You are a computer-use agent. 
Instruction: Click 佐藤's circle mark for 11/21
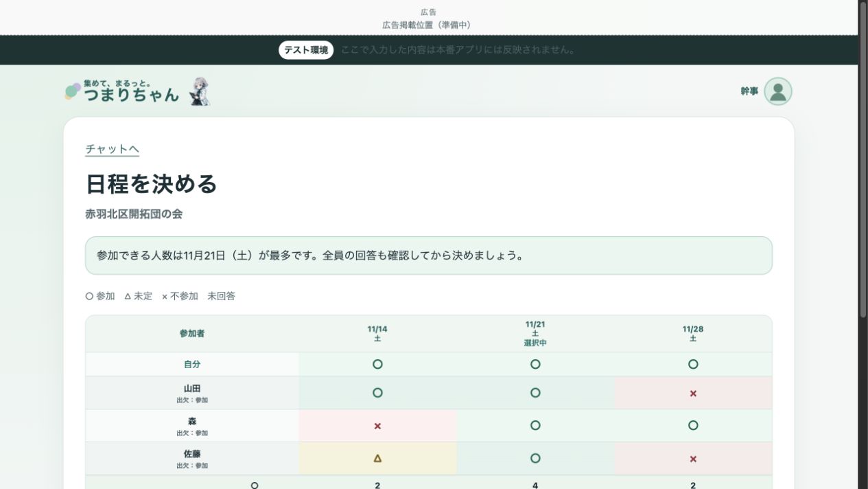pyautogui.click(x=535, y=458)
